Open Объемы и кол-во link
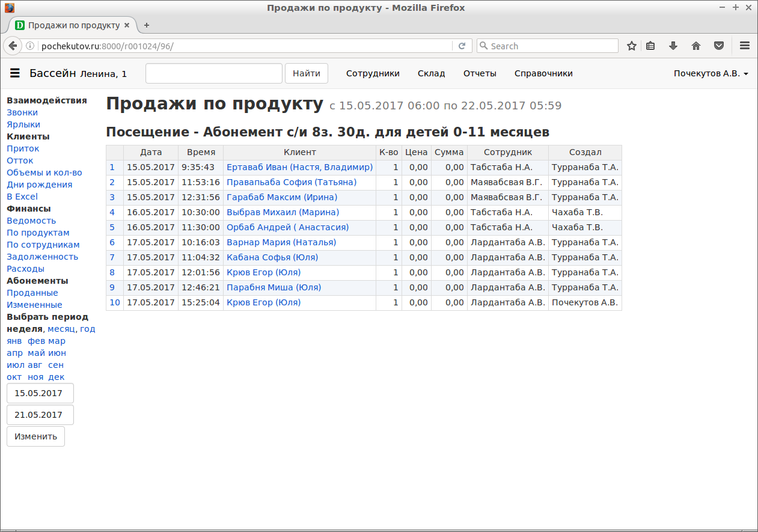 (x=44, y=173)
